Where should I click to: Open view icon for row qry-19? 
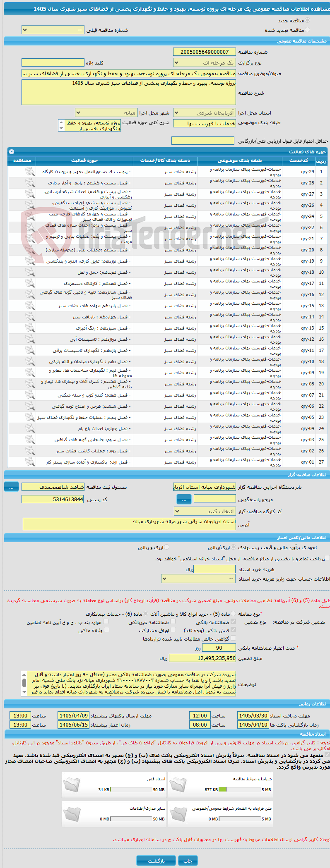30,261
